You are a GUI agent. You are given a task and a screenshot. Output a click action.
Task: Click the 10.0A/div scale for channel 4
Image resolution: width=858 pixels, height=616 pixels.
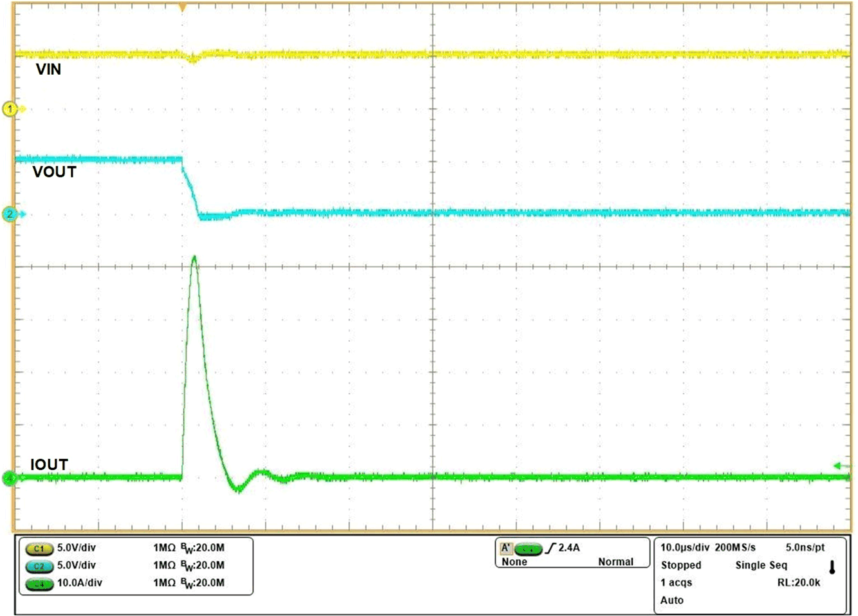80,583
